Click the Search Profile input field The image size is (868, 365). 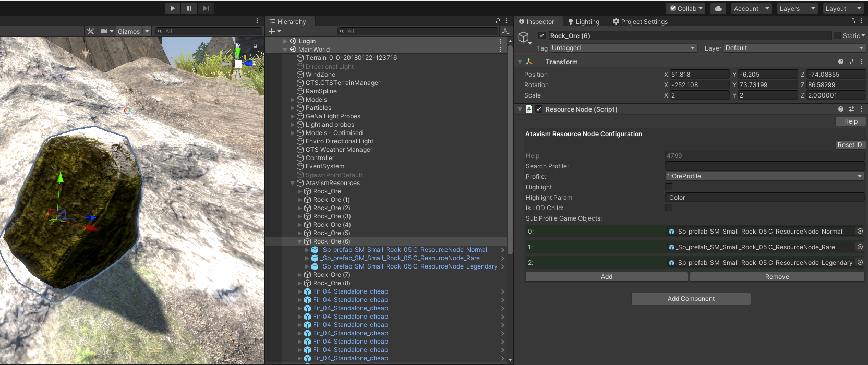click(764, 166)
